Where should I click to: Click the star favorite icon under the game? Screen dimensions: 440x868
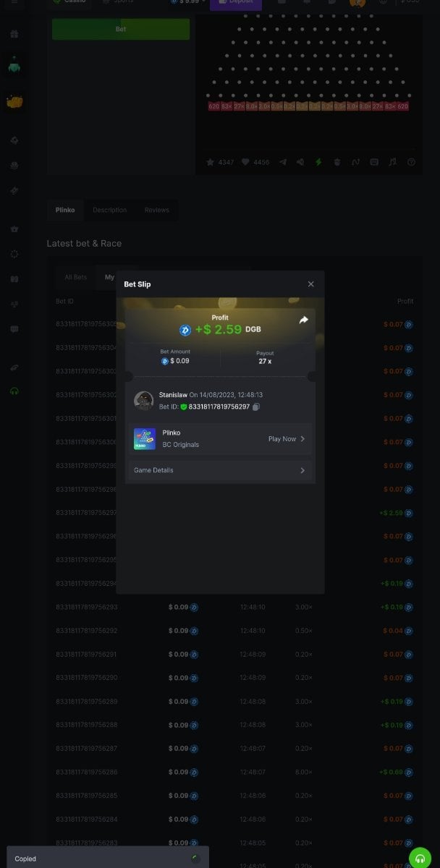click(x=210, y=162)
